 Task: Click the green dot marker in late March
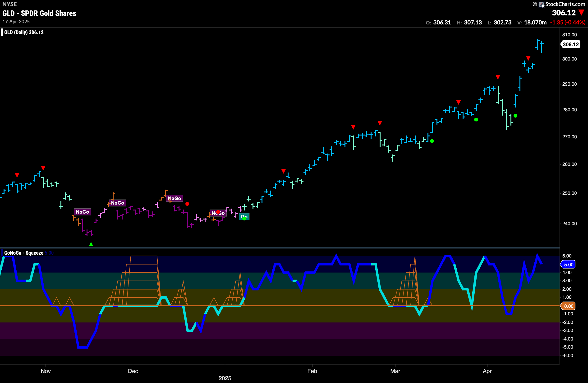[476, 120]
